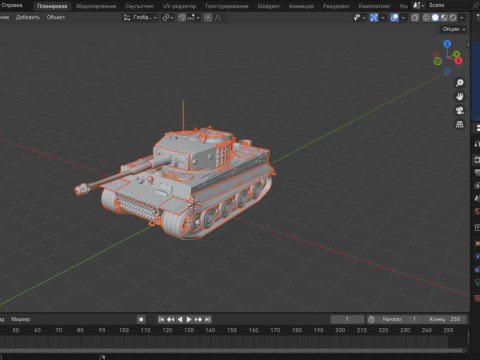Click the pan view hand icon

point(460,97)
